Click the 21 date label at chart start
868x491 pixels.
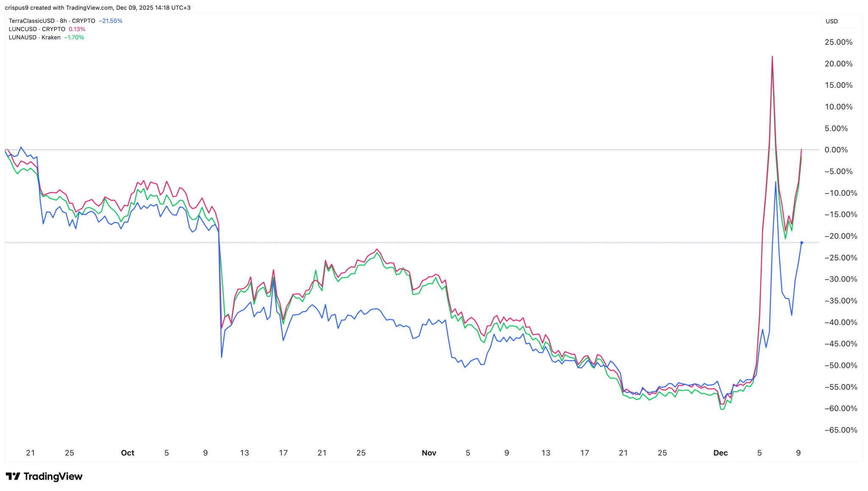click(x=31, y=453)
